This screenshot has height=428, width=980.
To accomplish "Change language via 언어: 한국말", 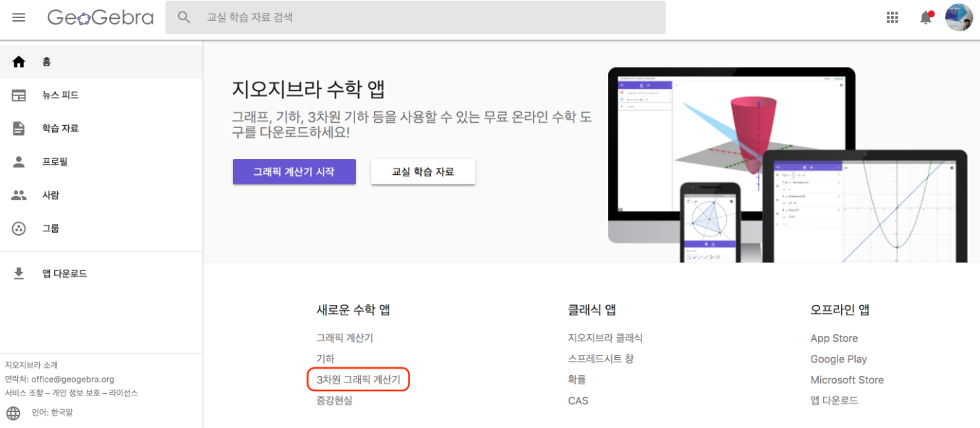I will pyautogui.click(x=52, y=413).
